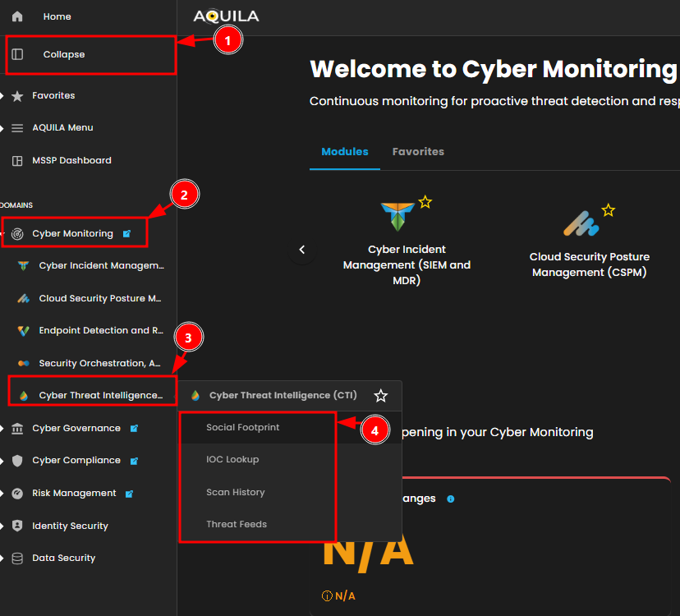Viewport: 680px width, 616px height.
Task: Open Cloud Security Posture sidebar icon
Action: [x=23, y=298]
